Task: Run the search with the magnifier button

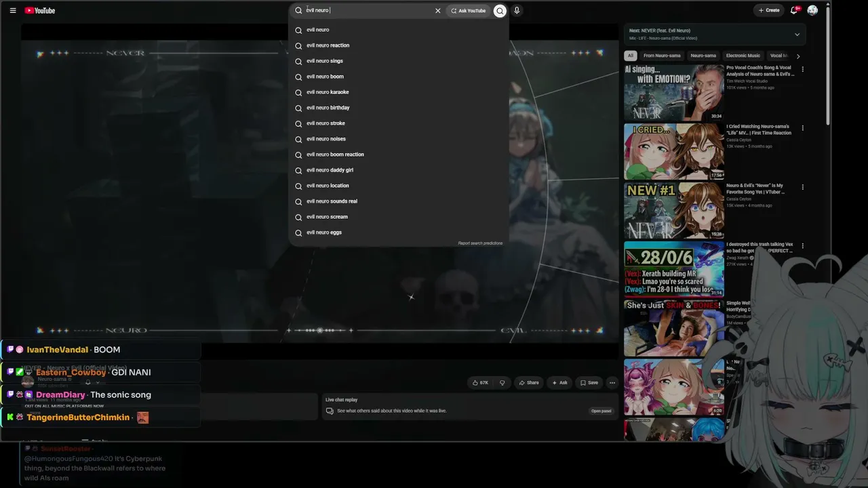Action: pos(500,10)
